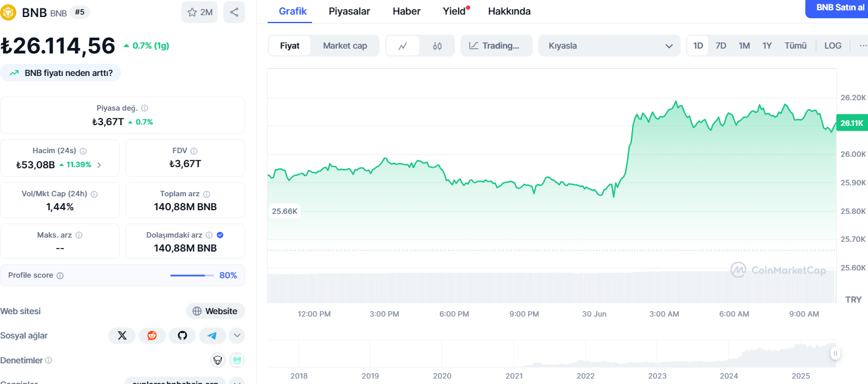Image resolution: width=868 pixels, height=384 pixels.
Task: Click the verified badge next to Dolaşımdaki arz
Action: [220, 235]
